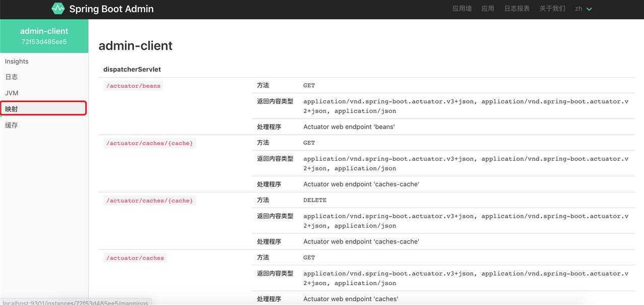Open the JVM sidebar section

click(12, 93)
